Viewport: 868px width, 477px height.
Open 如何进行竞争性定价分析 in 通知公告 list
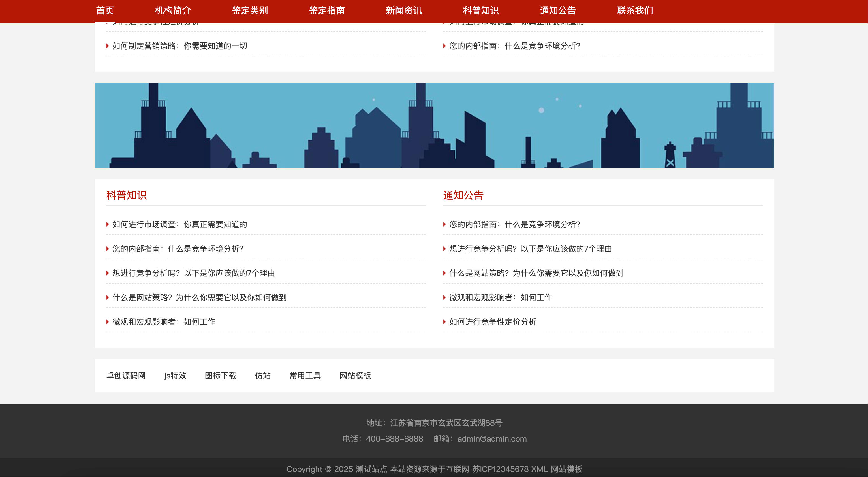pyautogui.click(x=493, y=322)
